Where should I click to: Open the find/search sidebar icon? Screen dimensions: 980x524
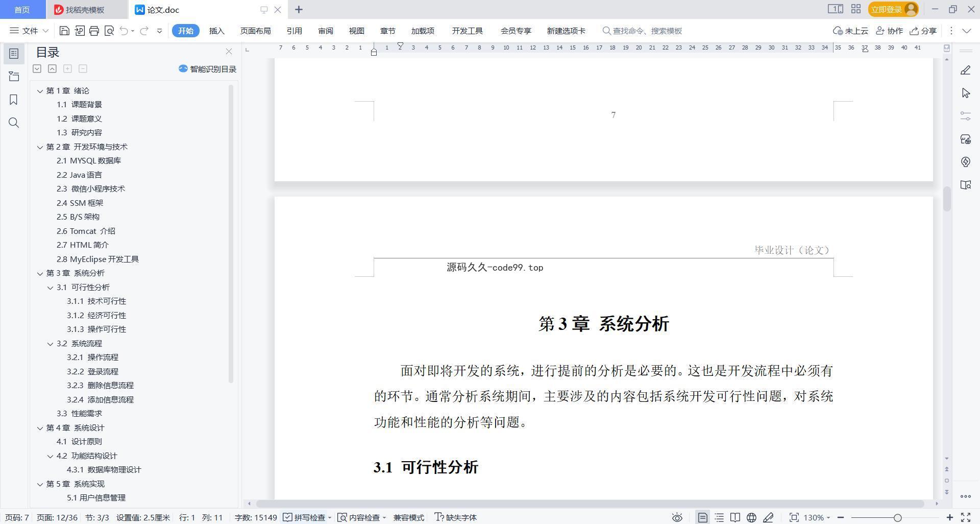(x=14, y=123)
